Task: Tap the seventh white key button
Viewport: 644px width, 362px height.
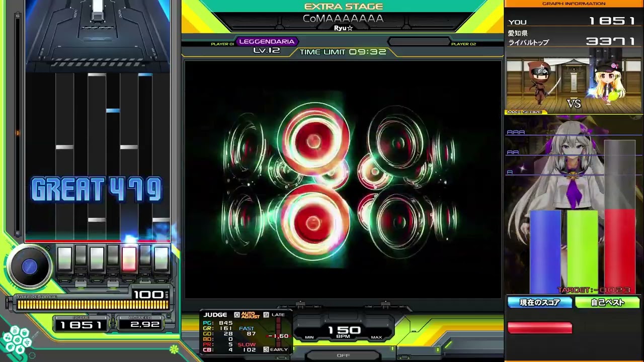Action: point(161,258)
